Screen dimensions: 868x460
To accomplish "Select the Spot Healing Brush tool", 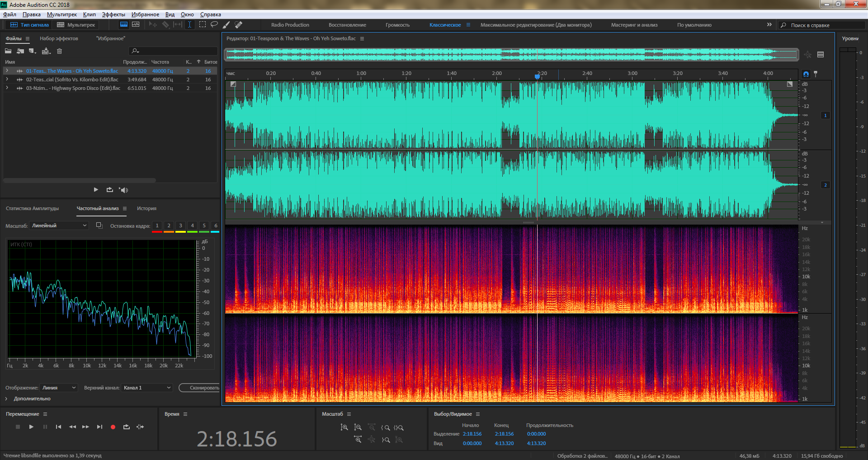I will coord(238,24).
